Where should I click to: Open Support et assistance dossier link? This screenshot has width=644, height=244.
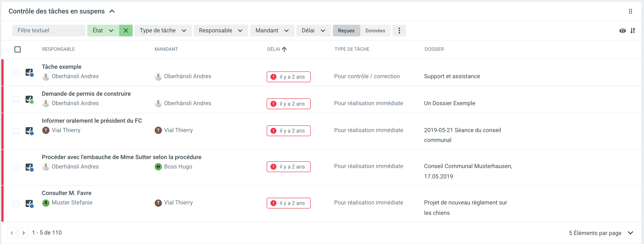click(452, 76)
